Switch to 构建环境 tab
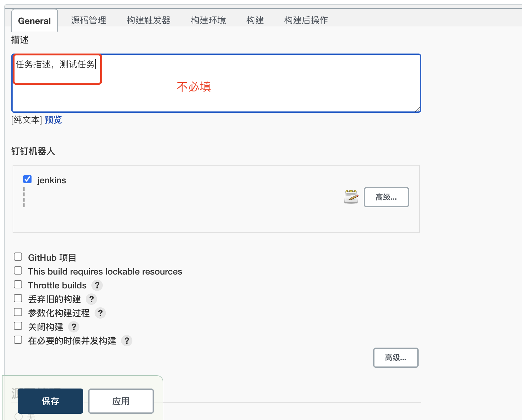The height and width of the screenshot is (420, 522). coord(208,20)
